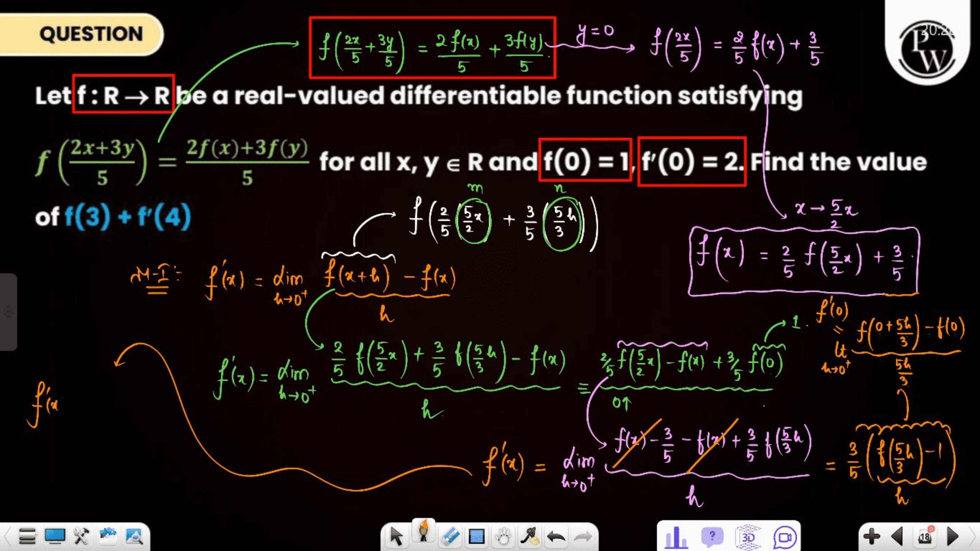
Task: Click the gray side panel handle
Action: click(x=8, y=312)
